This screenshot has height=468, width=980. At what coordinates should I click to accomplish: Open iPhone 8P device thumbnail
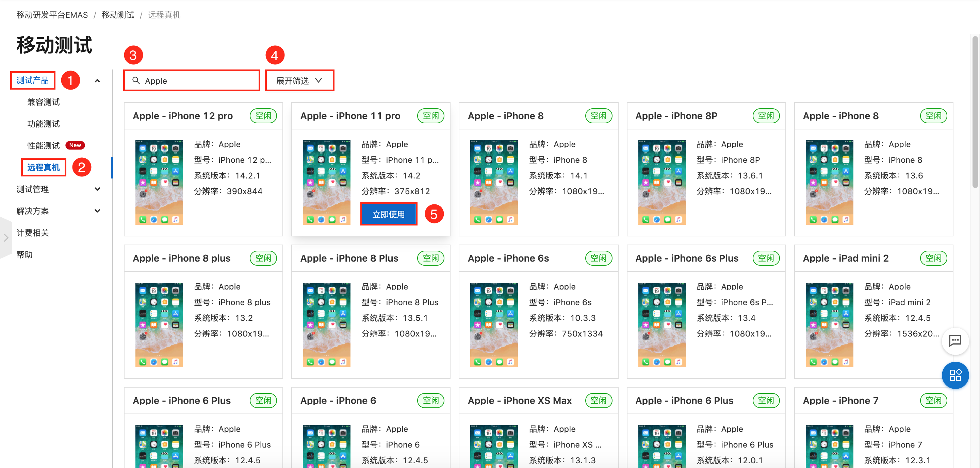(662, 183)
